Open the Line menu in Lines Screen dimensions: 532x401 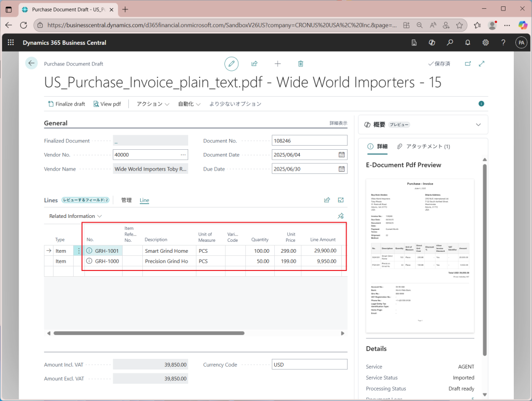(x=144, y=200)
